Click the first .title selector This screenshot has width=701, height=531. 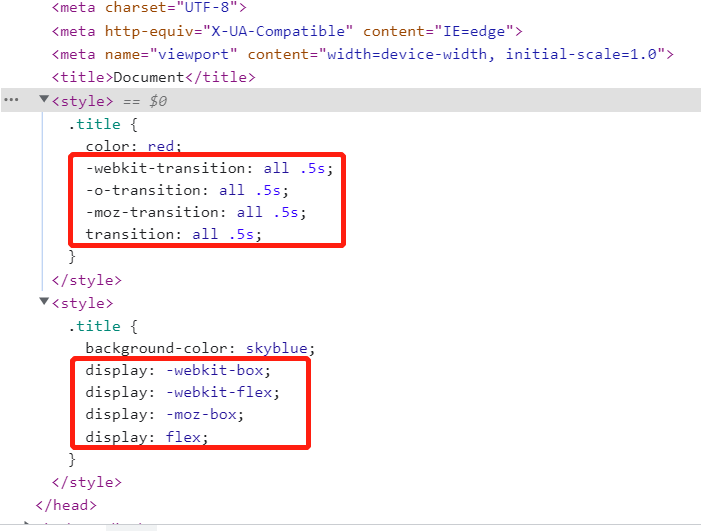[x=94, y=124]
